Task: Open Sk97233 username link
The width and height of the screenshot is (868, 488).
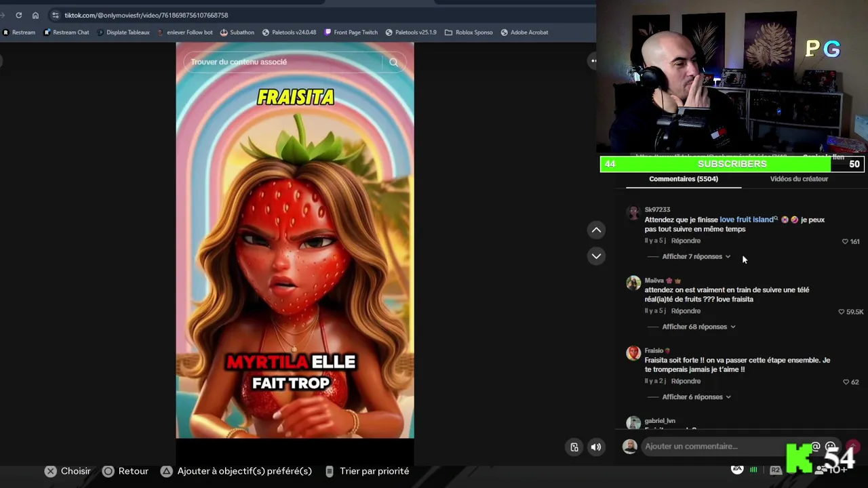Action: coord(657,209)
